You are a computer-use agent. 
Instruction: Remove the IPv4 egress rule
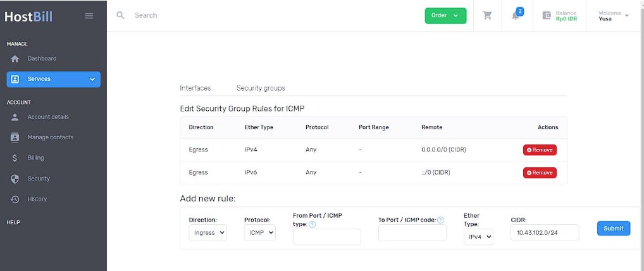540,150
